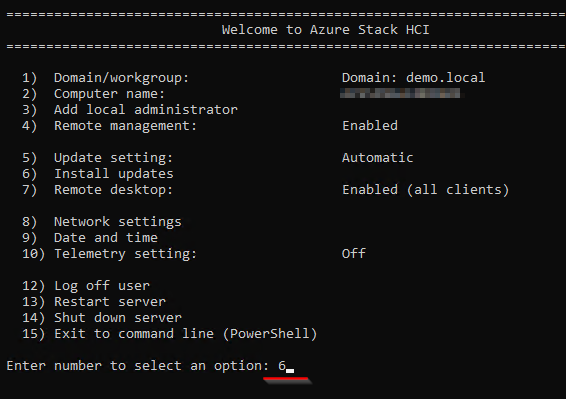The width and height of the screenshot is (566, 399).
Task: Click the 'Off' telemetry value
Action: click(x=353, y=253)
